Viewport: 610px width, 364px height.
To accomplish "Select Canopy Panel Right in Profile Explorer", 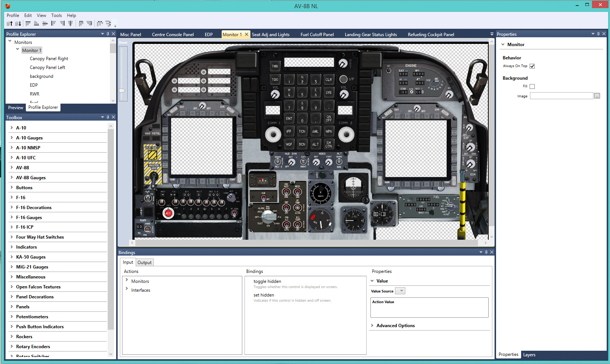I will click(49, 59).
